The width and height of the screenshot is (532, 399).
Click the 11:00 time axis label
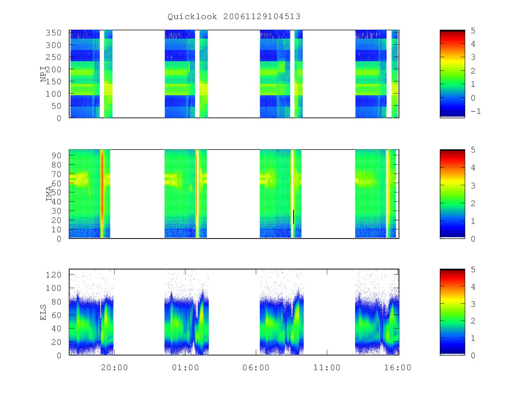click(x=327, y=368)
